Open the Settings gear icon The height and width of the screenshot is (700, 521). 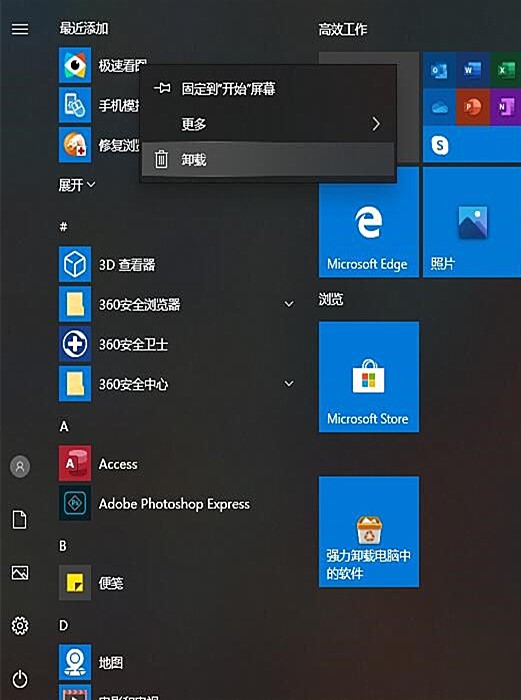20,626
